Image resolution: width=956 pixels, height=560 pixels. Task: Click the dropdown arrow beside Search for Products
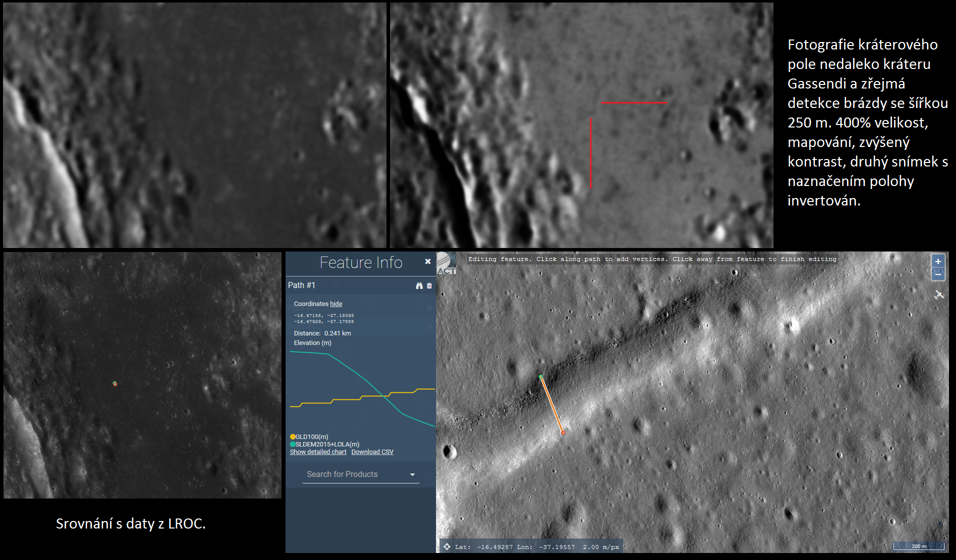(412, 474)
